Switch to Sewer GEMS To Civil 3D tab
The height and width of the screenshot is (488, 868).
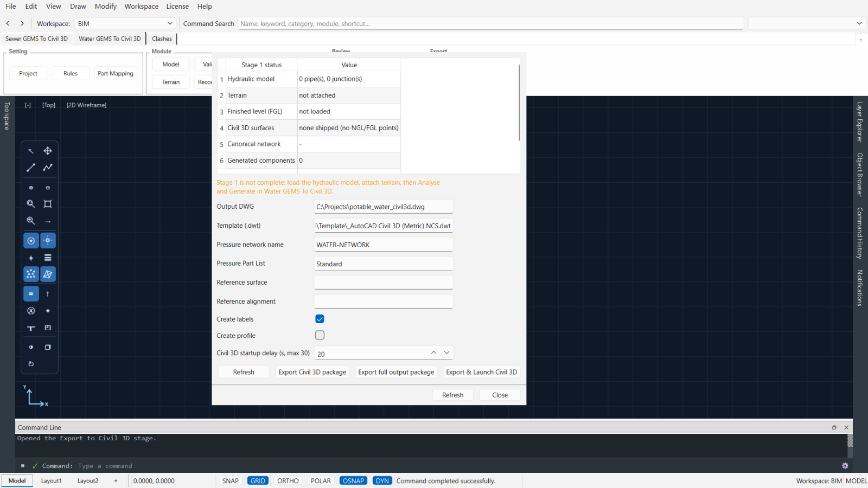[x=36, y=38]
